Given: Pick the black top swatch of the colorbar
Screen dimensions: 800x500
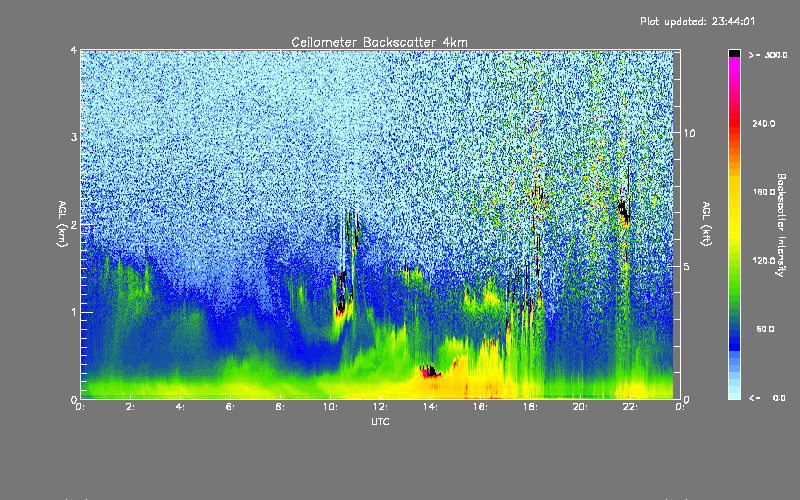Looking at the screenshot, I should (734, 53).
